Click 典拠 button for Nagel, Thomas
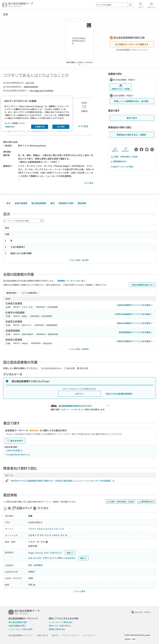Viewport: 159px width, 644px height. (70, 553)
